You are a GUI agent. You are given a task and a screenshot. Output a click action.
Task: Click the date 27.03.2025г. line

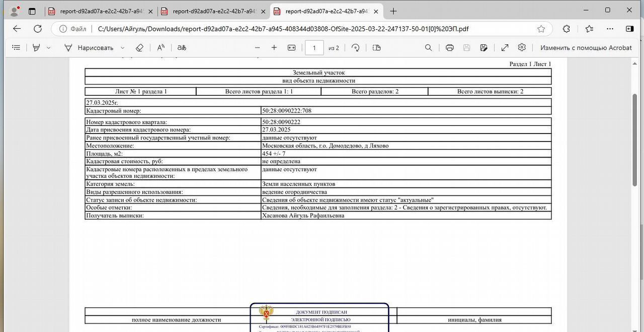pos(102,102)
